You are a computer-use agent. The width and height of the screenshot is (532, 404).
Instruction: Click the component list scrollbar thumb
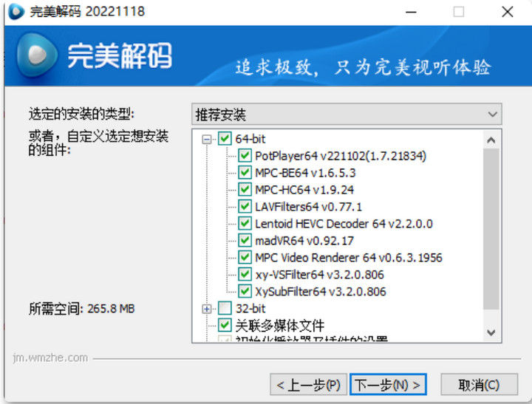pos(491,229)
